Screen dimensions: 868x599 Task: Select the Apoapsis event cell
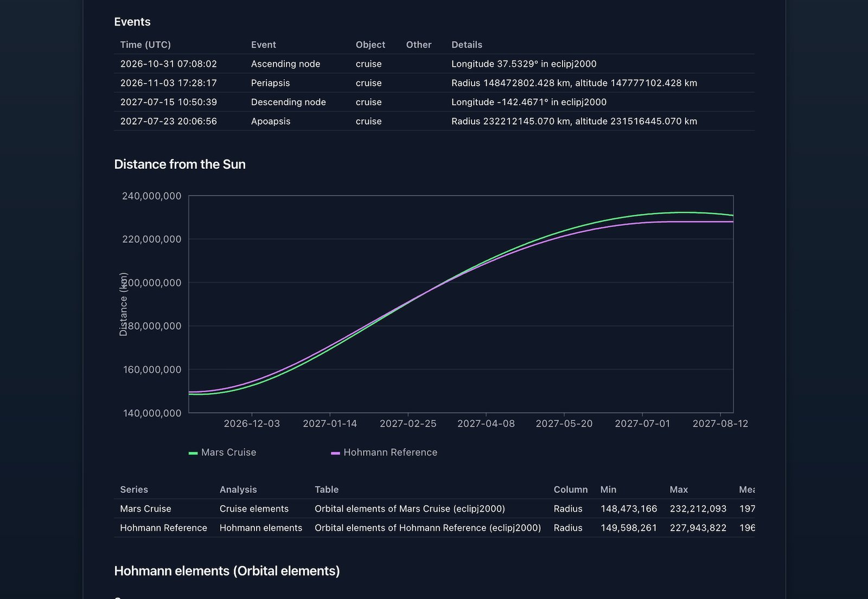click(271, 122)
